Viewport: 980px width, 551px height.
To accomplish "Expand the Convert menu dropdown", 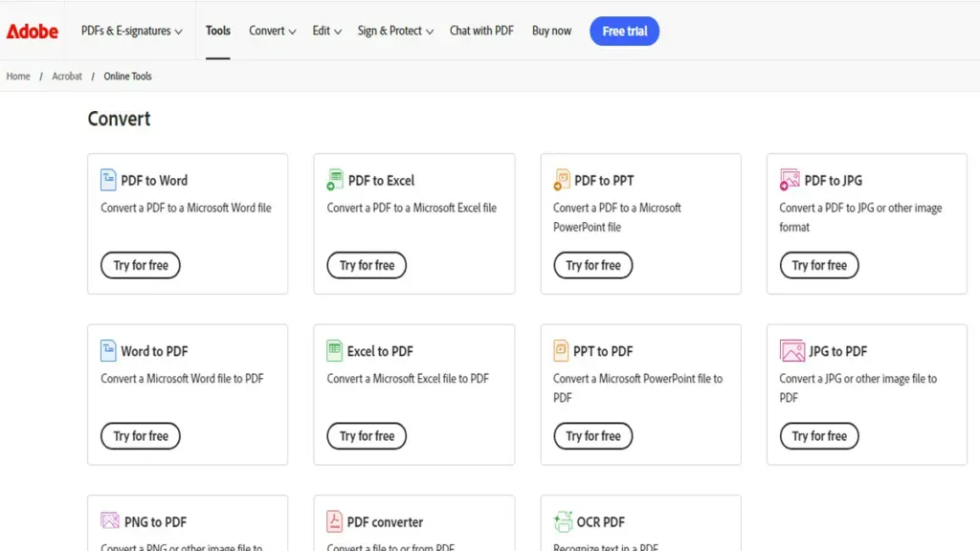I will tap(273, 31).
